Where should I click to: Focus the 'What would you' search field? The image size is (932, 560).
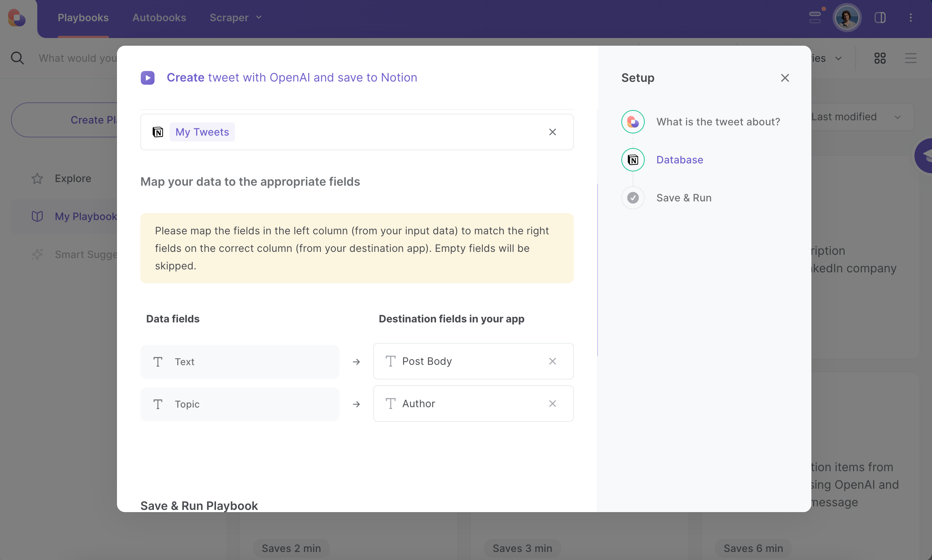[78, 58]
